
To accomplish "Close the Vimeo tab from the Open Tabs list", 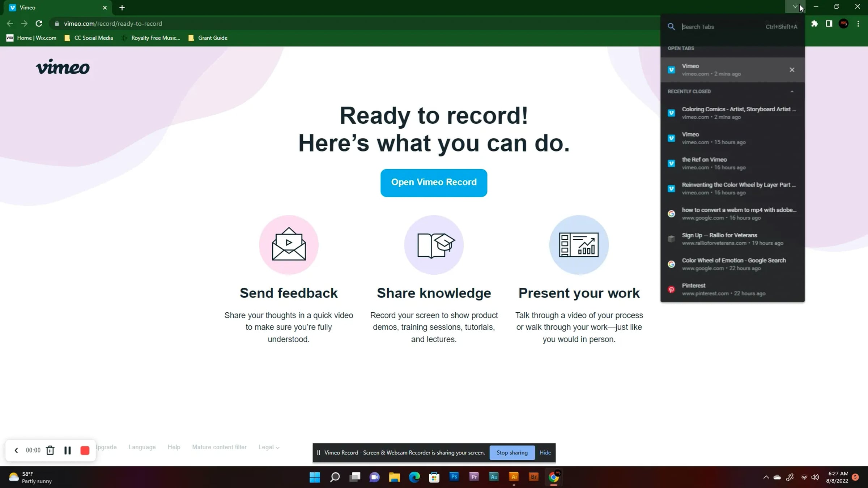I will [x=792, y=70].
